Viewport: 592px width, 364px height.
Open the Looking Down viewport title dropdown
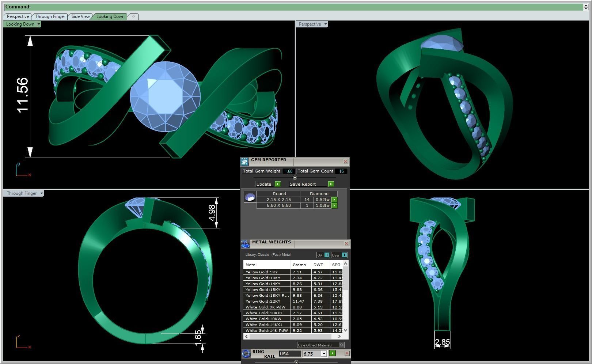click(x=38, y=24)
